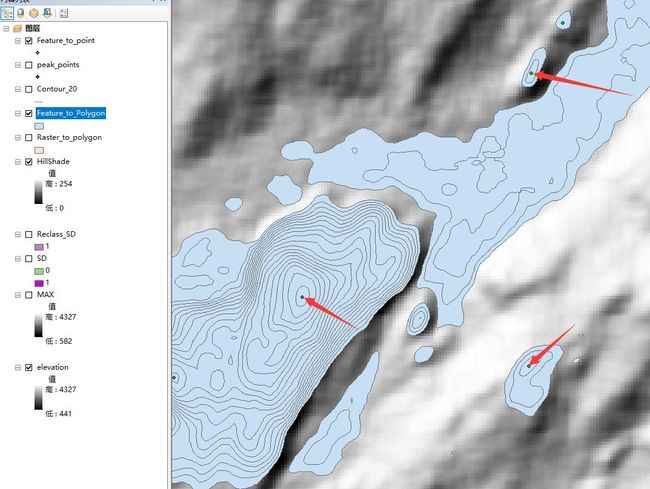
Task: Collapse the MAX layer legend
Action: point(18,295)
